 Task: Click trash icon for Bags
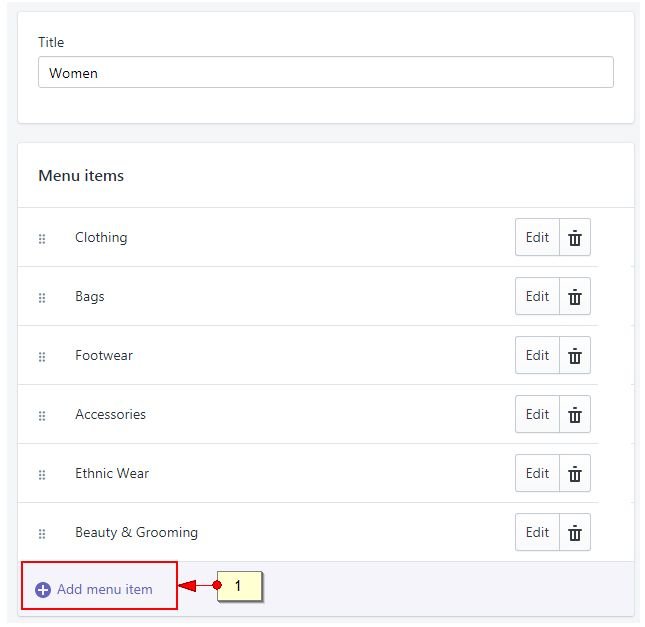[575, 297]
